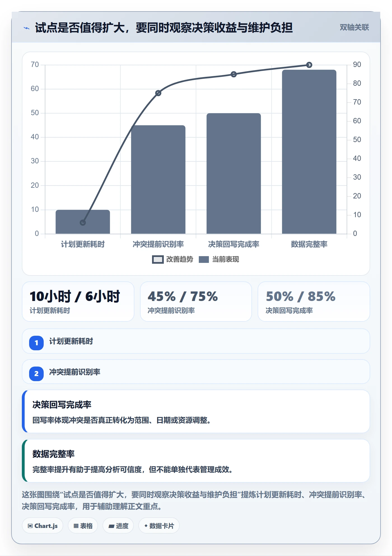This screenshot has width=392, height=556.
Task: Click the Chart.js tag
Action: 43,526
